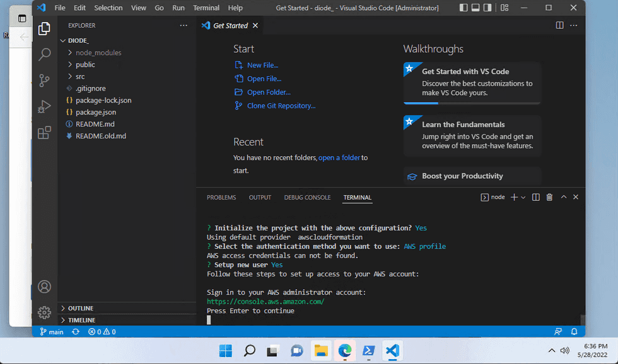The height and width of the screenshot is (364, 618).
Task: Open the Extensions view
Action: [44, 133]
